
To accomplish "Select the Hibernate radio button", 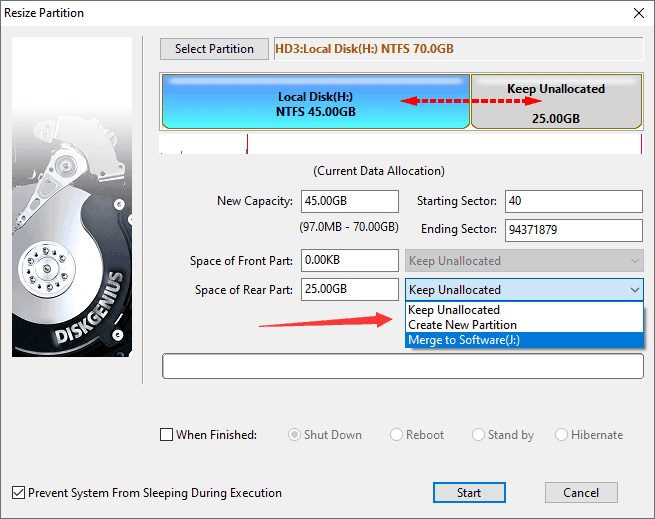I will coord(562,435).
